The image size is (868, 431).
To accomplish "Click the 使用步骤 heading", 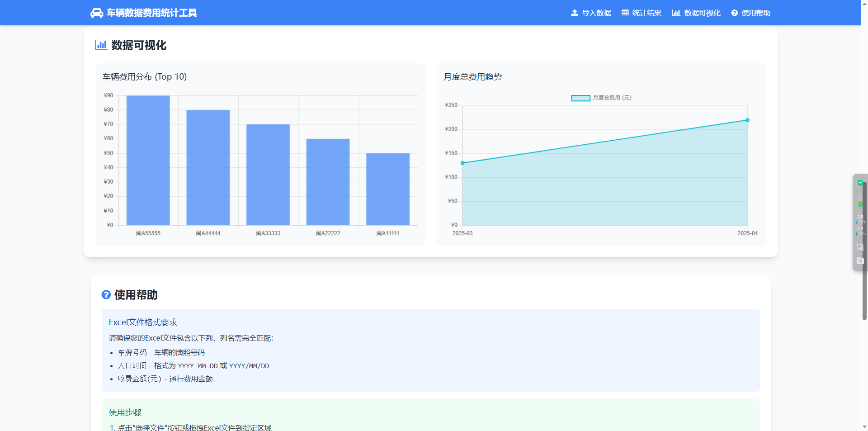I will [125, 412].
